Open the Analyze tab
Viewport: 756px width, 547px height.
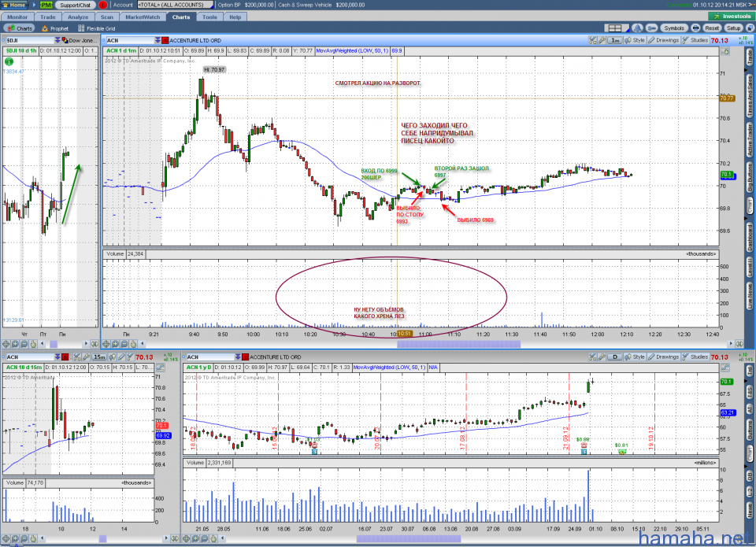click(x=78, y=17)
